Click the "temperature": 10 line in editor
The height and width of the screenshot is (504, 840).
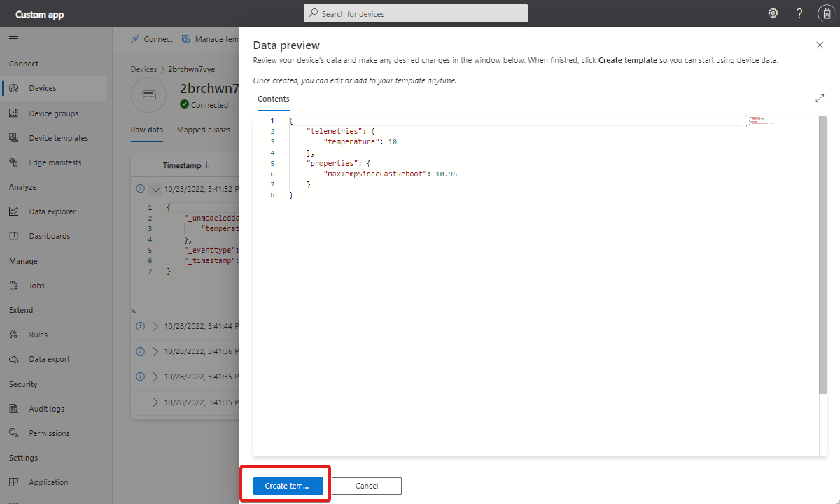coord(360,141)
